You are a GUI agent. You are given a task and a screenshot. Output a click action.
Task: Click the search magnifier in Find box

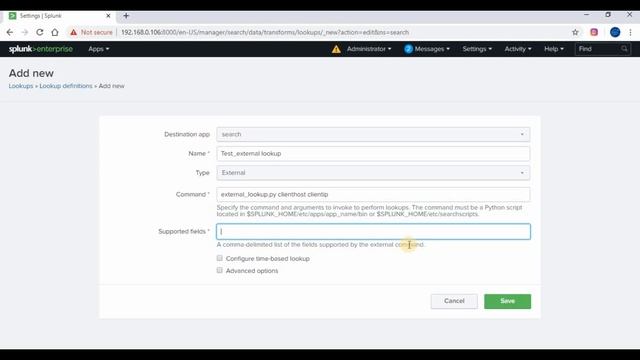coord(624,49)
